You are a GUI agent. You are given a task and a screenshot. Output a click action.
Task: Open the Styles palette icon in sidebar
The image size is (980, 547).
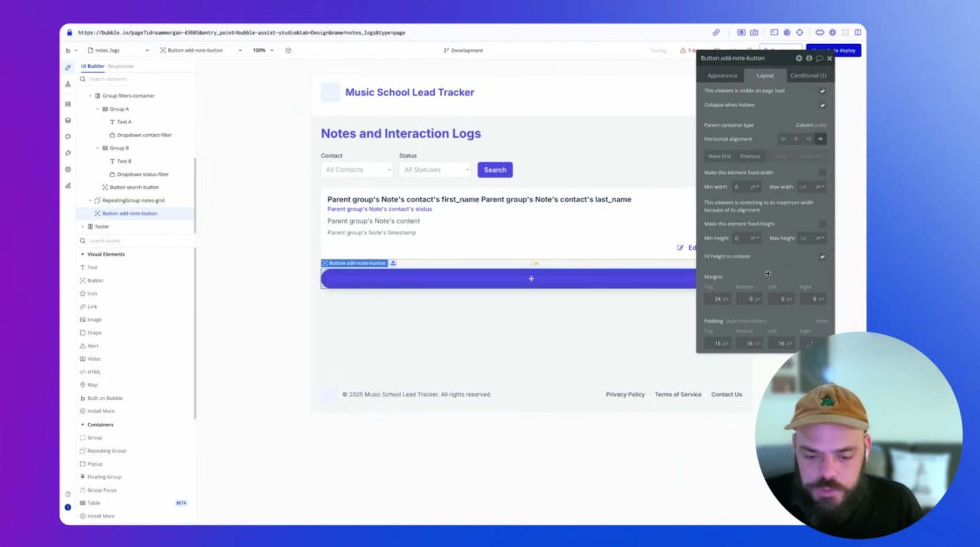(68, 137)
